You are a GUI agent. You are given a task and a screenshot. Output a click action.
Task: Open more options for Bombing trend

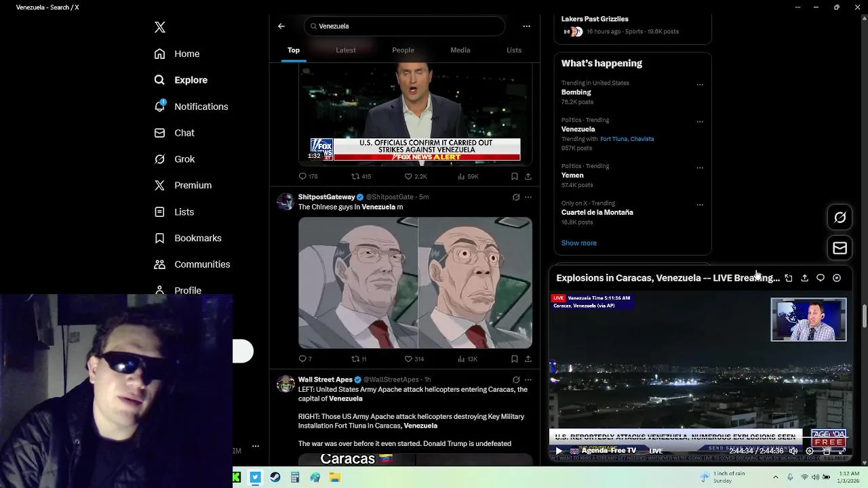point(700,85)
